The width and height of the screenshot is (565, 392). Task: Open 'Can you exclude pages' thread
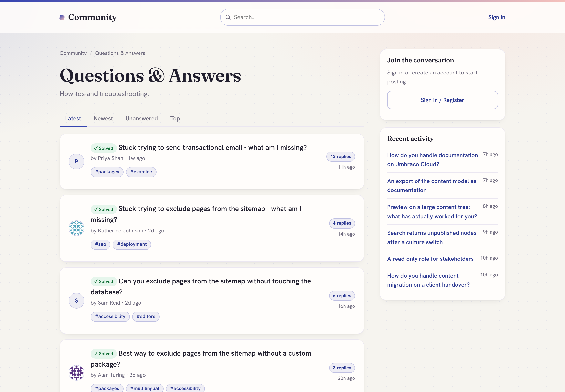201,286
